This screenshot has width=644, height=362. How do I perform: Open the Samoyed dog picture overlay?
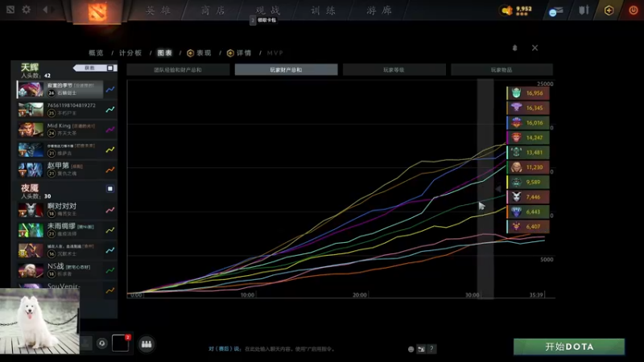tap(39, 321)
